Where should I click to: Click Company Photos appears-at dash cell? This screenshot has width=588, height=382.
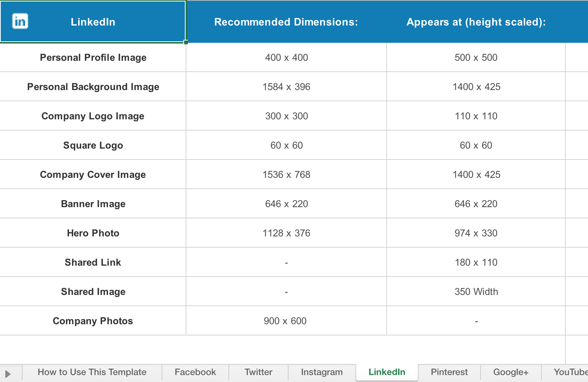[x=476, y=321]
